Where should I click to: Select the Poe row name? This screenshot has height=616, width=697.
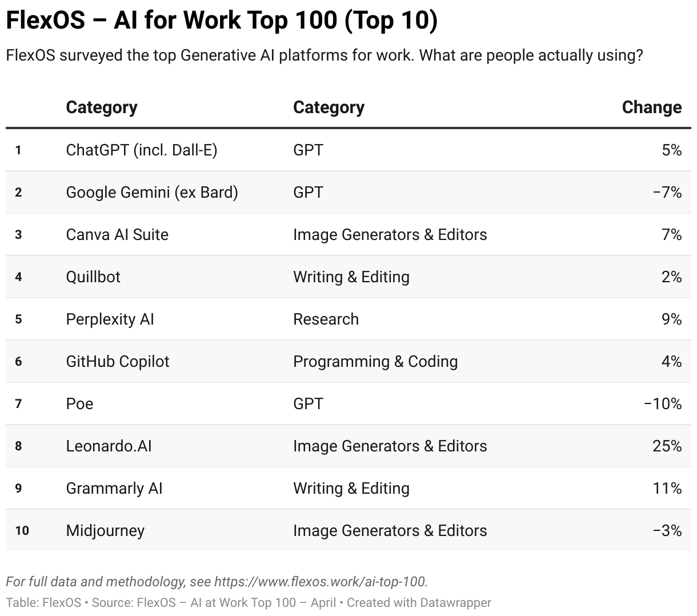tap(79, 403)
